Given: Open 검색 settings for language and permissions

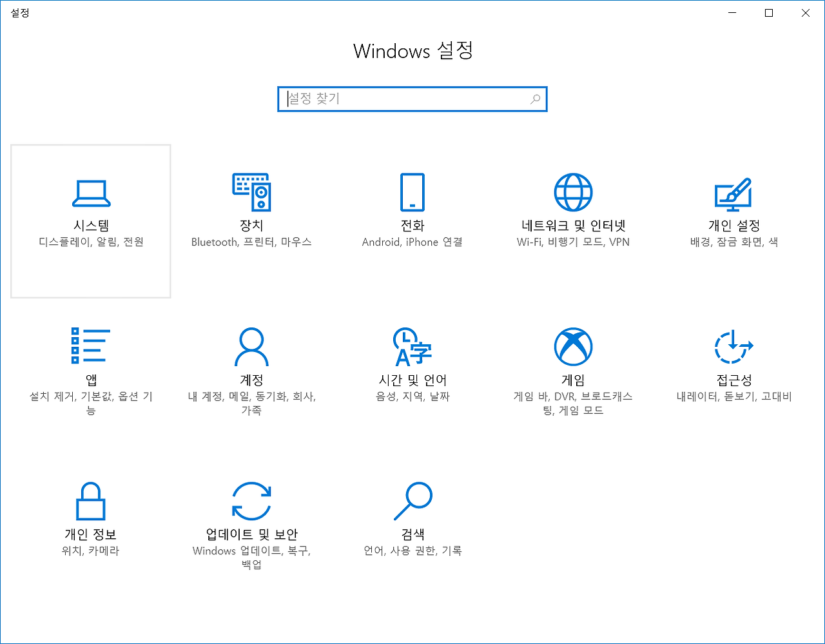Looking at the screenshot, I should click(412, 521).
